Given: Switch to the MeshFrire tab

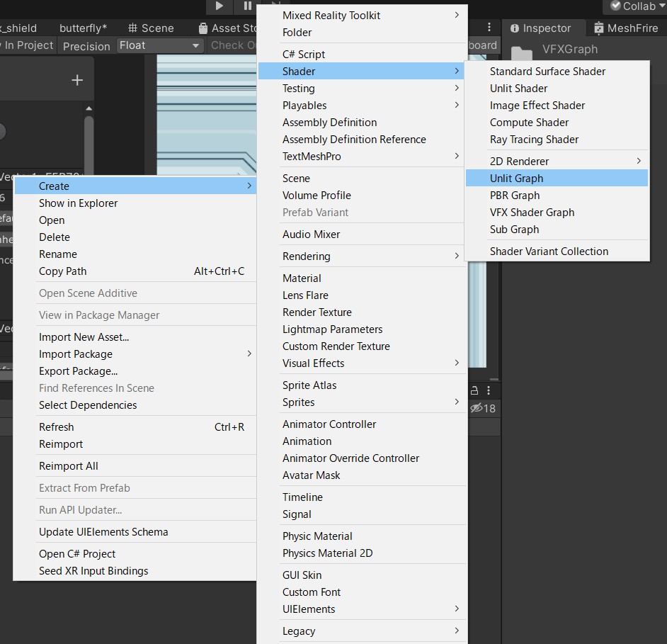Looking at the screenshot, I should (626, 28).
